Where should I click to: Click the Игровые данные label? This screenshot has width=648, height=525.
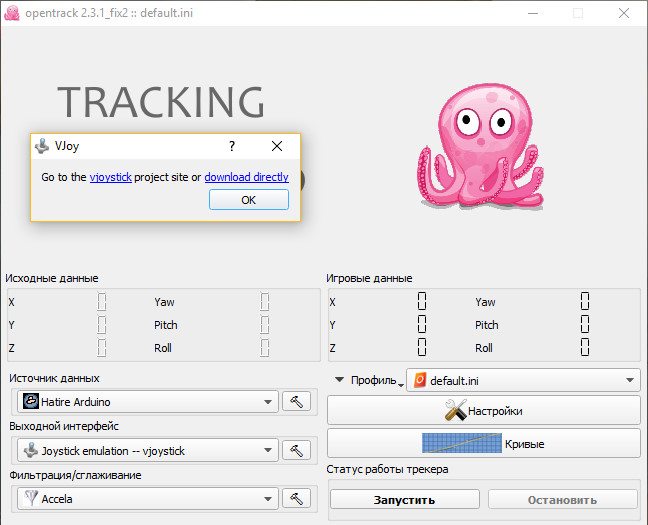[x=369, y=278]
